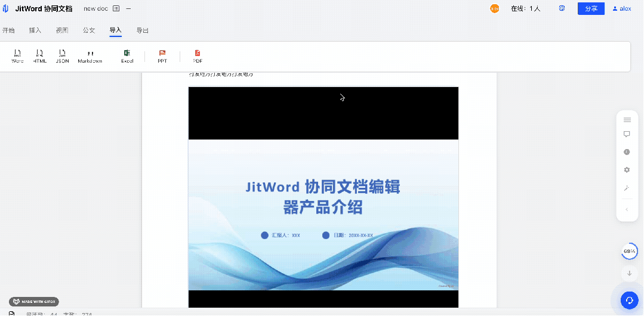
Task: Choose the JSON import option
Action: (62, 56)
